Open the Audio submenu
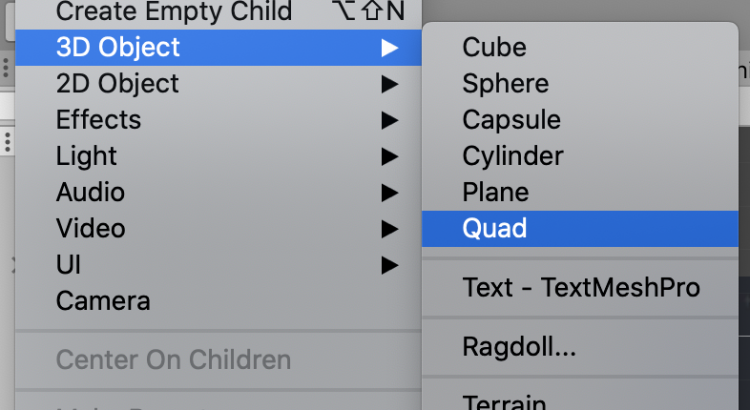 click(91, 192)
